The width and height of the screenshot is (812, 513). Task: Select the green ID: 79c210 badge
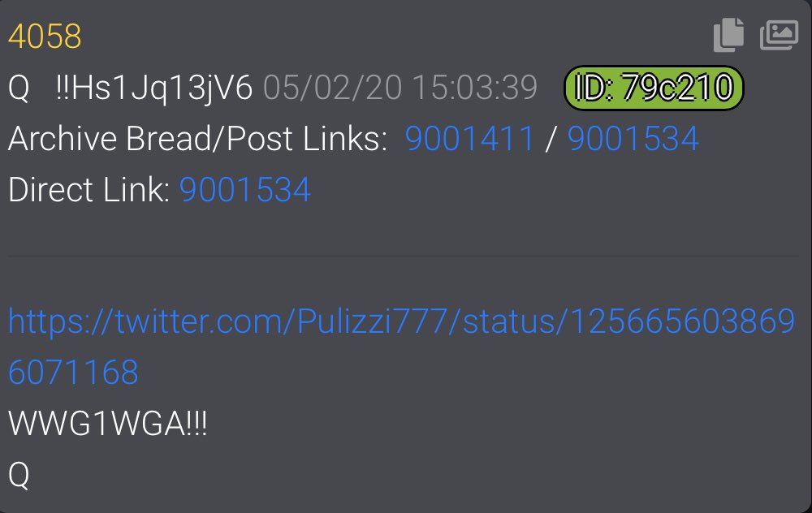click(654, 88)
